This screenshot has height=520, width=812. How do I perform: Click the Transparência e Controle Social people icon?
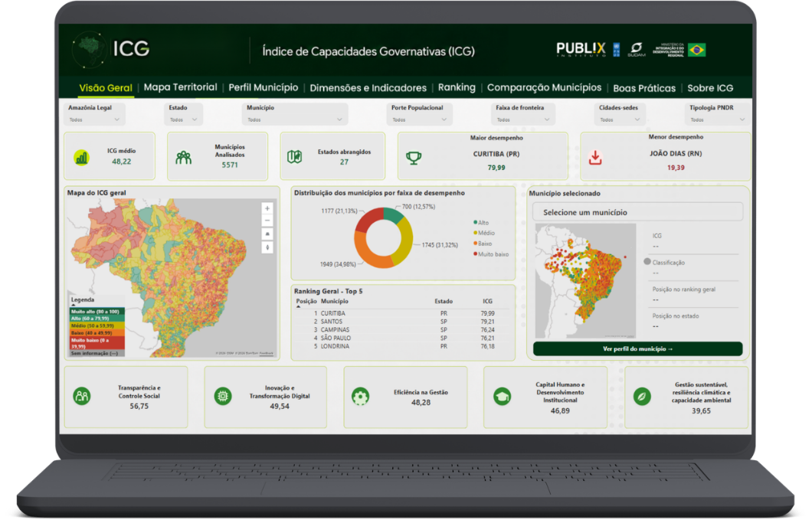82,397
